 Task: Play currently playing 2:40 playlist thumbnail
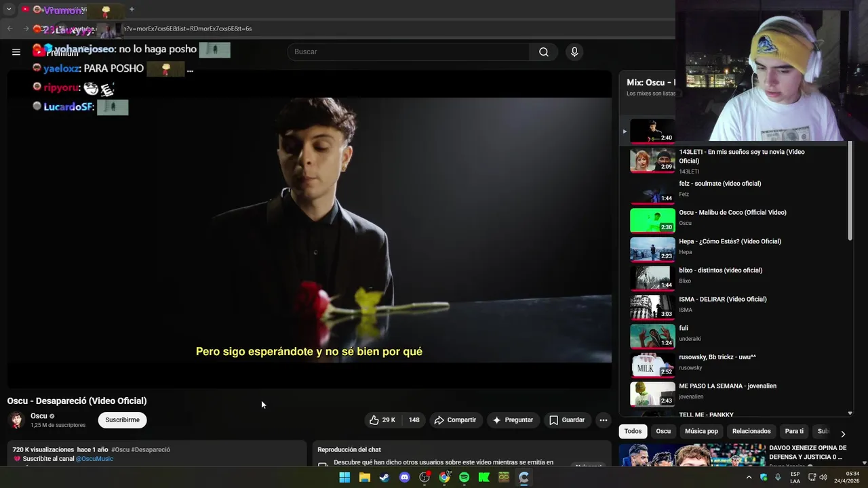coord(652,131)
